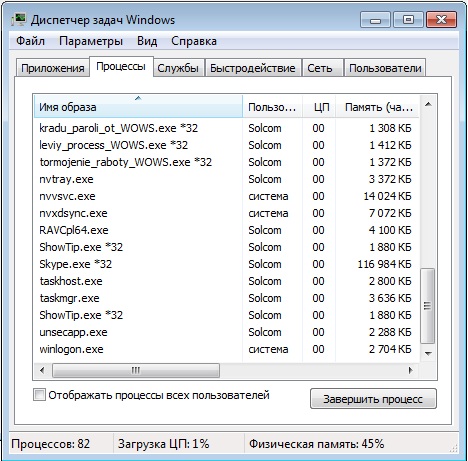Open the Справка menu

pos(194,41)
